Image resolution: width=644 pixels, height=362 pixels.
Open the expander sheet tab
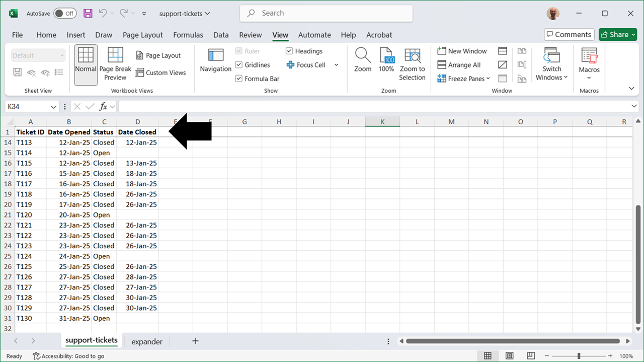coord(146,341)
